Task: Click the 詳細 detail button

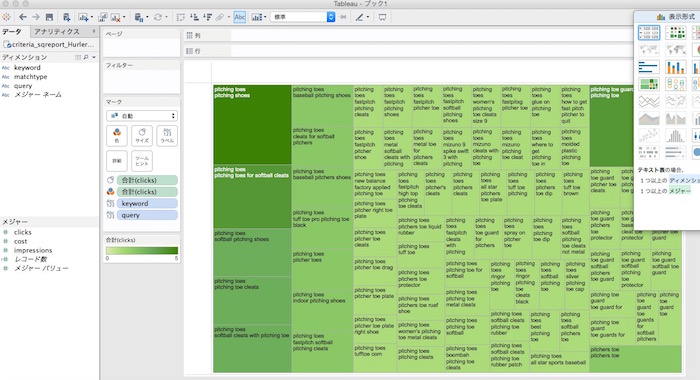Action: coord(117,161)
